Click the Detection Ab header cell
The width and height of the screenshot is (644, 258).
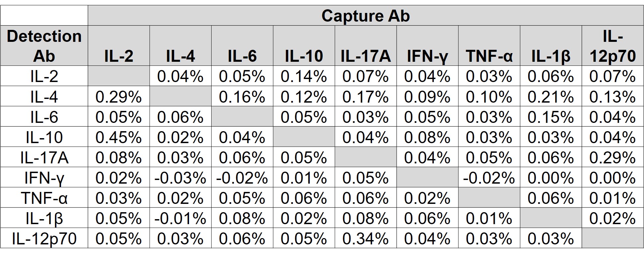44,46
